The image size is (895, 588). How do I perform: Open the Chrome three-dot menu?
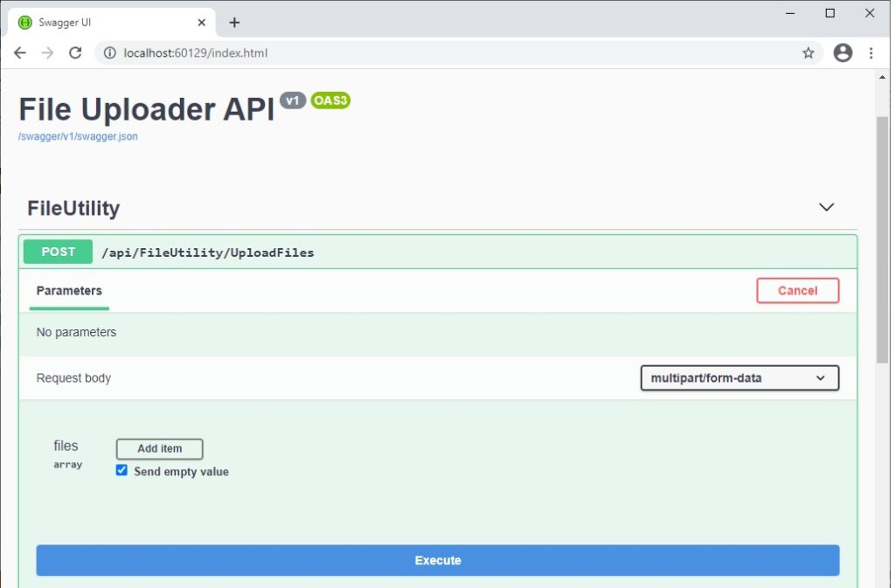point(871,53)
